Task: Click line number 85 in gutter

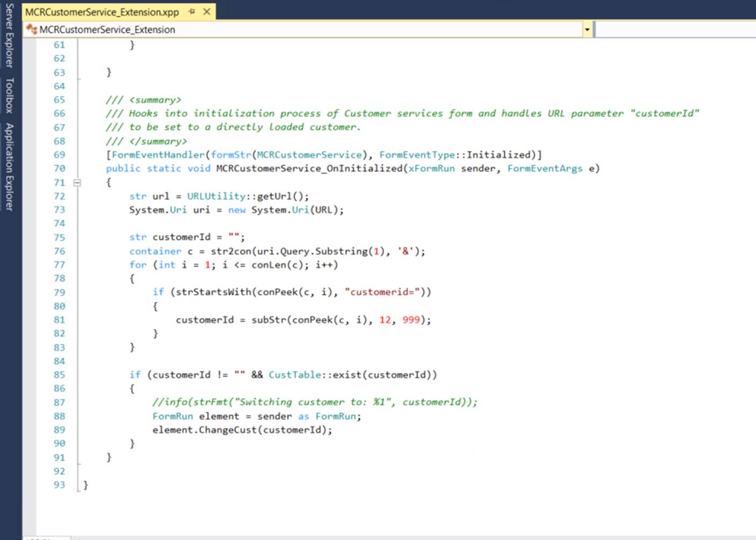Action: (x=59, y=375)
